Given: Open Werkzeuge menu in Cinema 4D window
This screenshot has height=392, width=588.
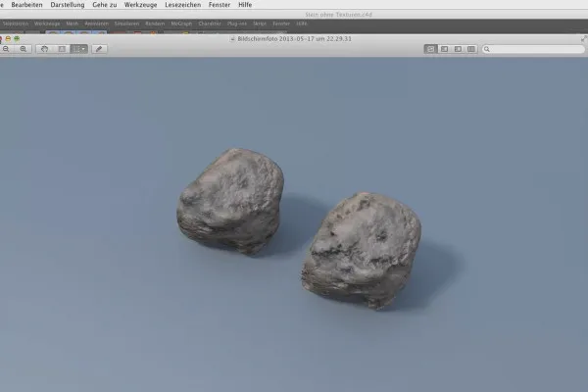Looking at the screenshot, I should click(x=47, y=24).
